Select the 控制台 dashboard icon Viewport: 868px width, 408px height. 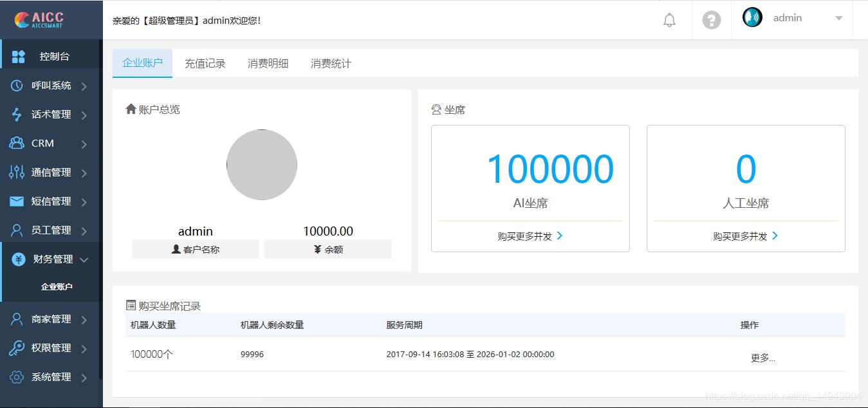(19, 57)
